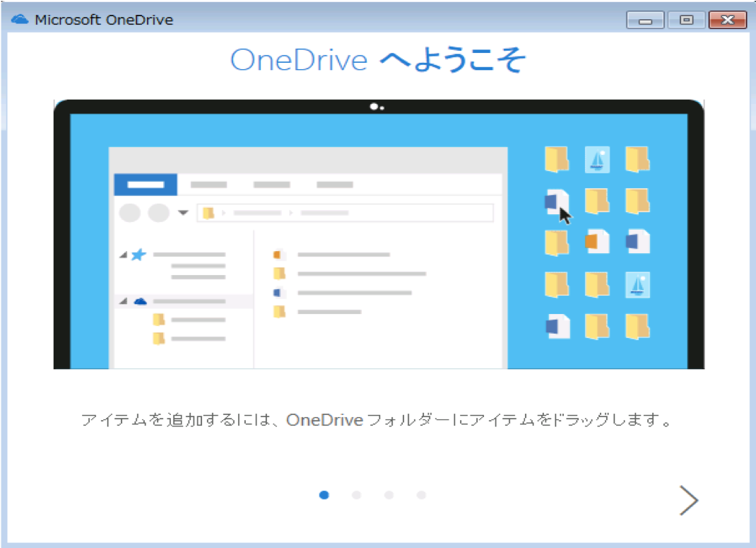Click the fourth pagination dot to jump ahead
This screenshot has height=548, width=756.
coord(421,495)
